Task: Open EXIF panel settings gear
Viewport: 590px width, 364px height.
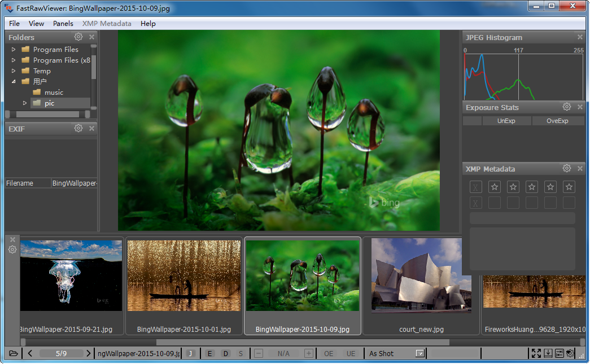Action: tap(78, 129)
